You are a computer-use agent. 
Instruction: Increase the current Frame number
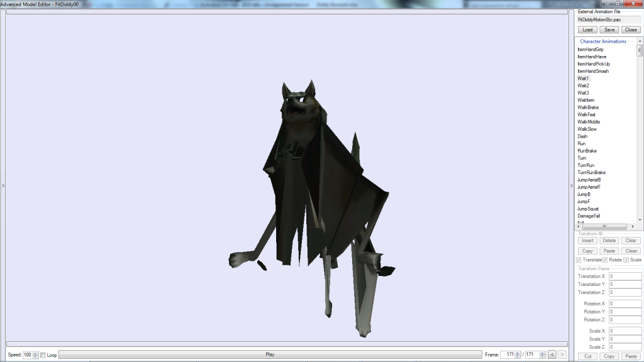[518, 353]
